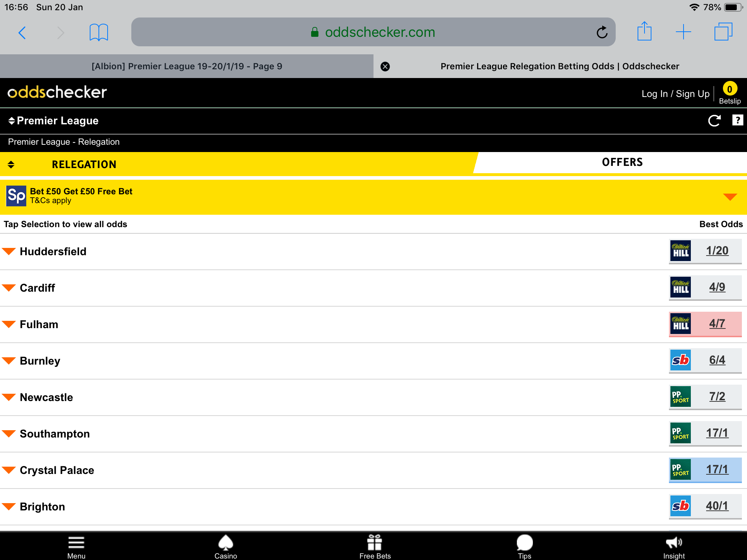Select Newcastle 7/2 best odds
Viewport: 747px width, 560px height.
pyautogui.click(x=717, y=397)
